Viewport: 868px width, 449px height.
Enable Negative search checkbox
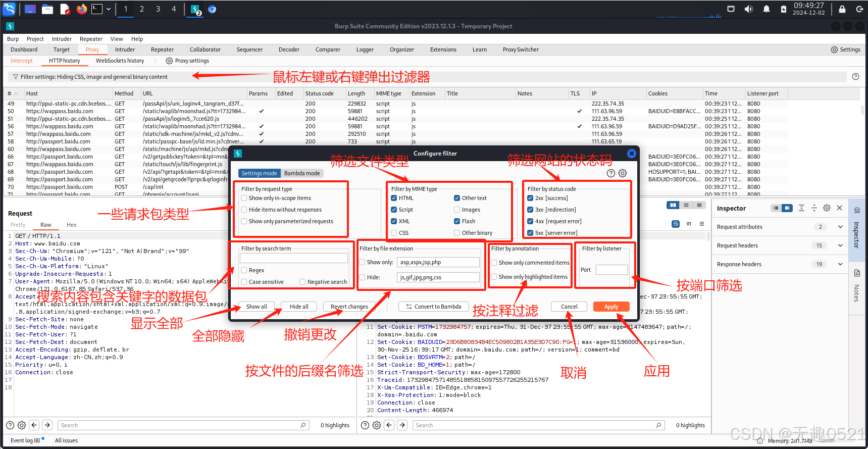coord(302,282)
